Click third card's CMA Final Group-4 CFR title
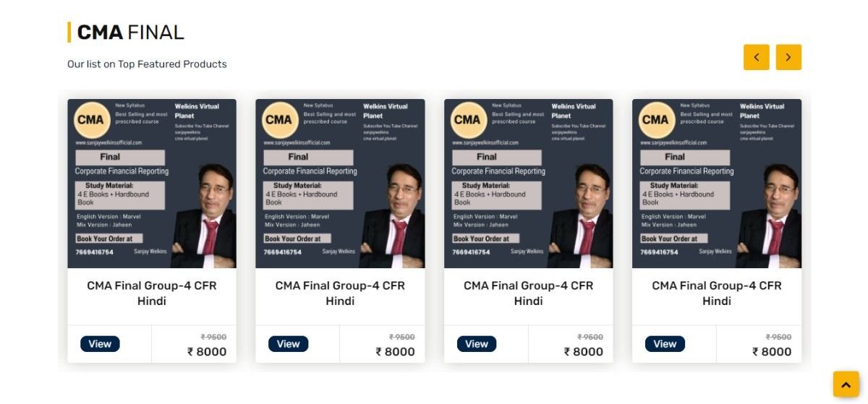The width and height of the screenshot is (868, 404). pos(529,293)
